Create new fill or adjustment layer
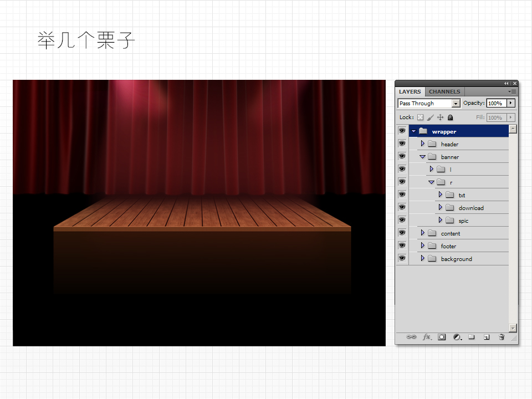Screen dimensions: 532x399 pyautogui.click(x=457, y=337)
